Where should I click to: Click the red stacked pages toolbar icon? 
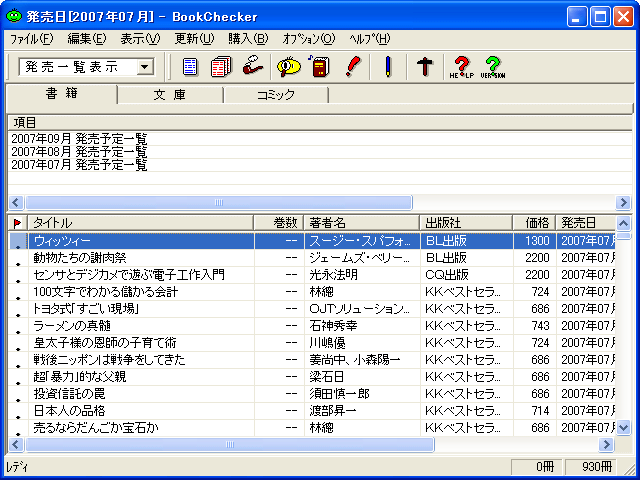[x=221, y=67]
